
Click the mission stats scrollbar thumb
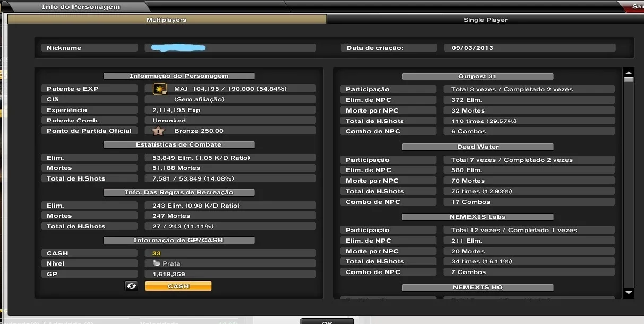(x=629, y=80)
